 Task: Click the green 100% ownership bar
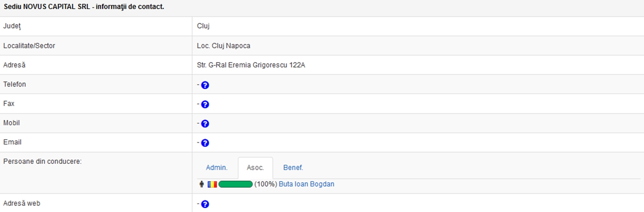click(x=236, y=184)
